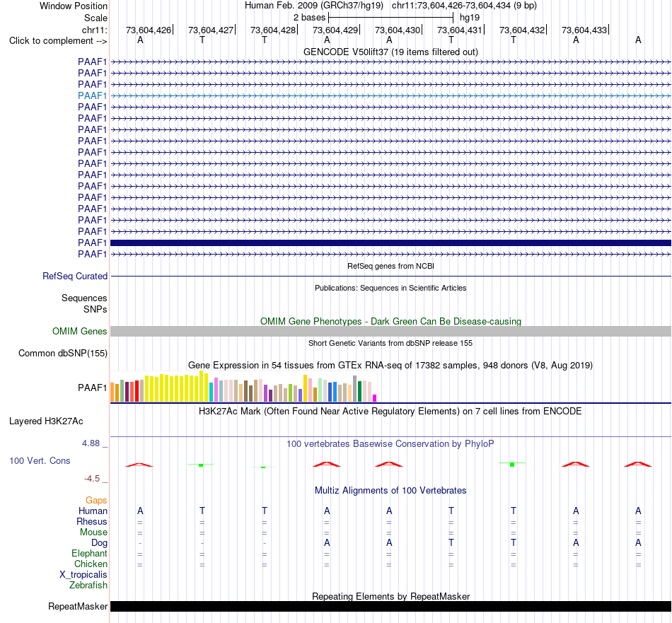
Task: Click the hg19 label beside scale bar
Action: pyautogui.click(x=469, y=18)
